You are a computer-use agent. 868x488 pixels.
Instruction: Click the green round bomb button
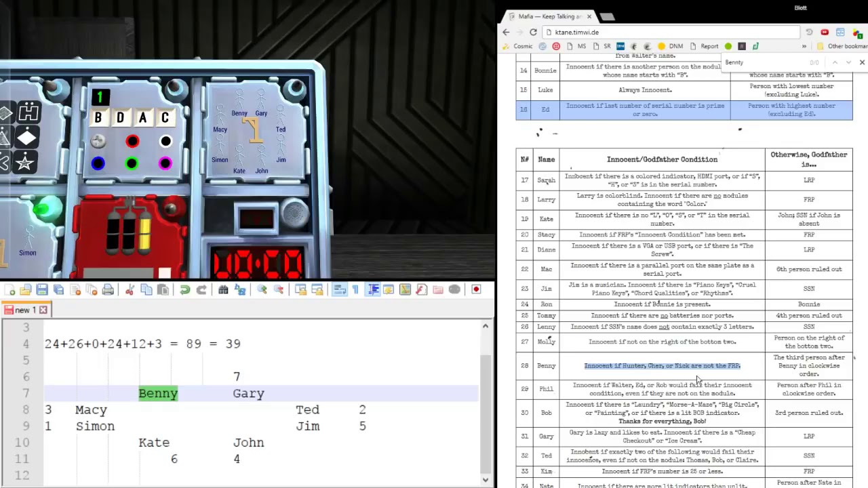pos(132,163)
